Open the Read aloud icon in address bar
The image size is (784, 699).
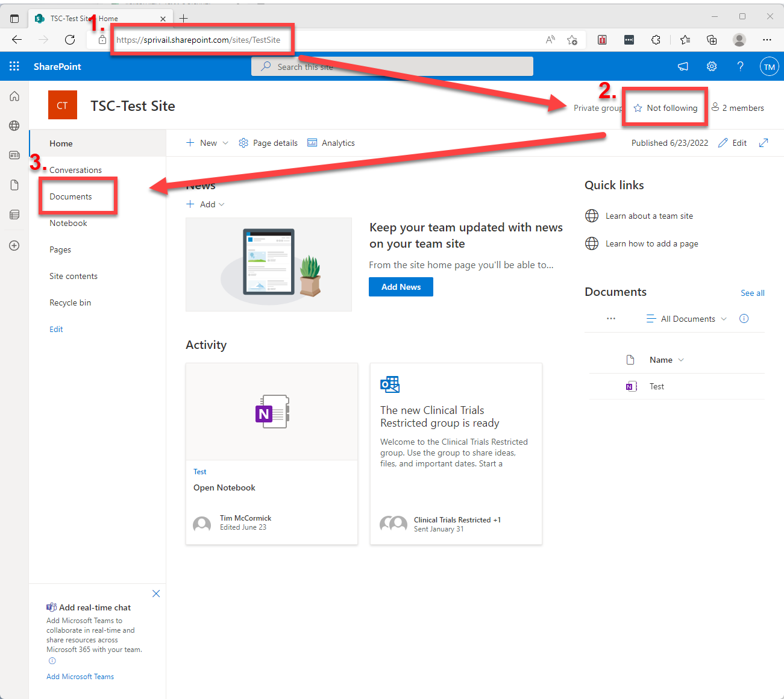click(550, 40)
